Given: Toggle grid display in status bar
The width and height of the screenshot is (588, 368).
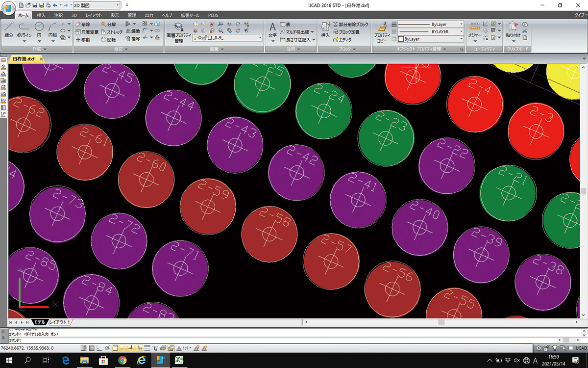Looking at the screenshot, I should tap(91, 348).
